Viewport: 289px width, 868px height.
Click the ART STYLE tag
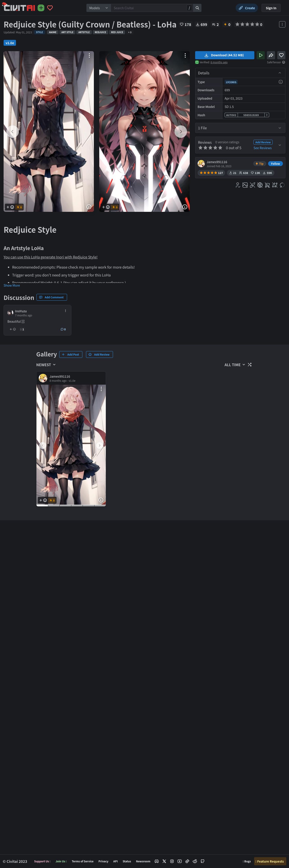67,32
